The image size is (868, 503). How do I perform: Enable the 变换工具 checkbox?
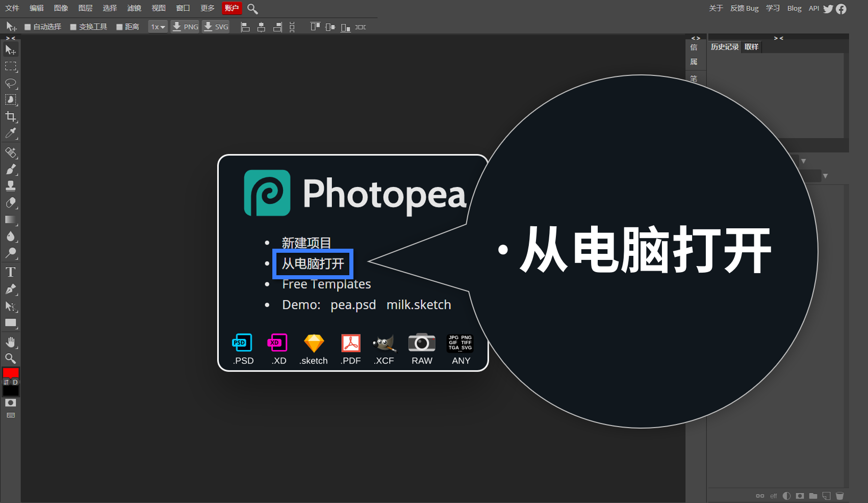(73, 27)
